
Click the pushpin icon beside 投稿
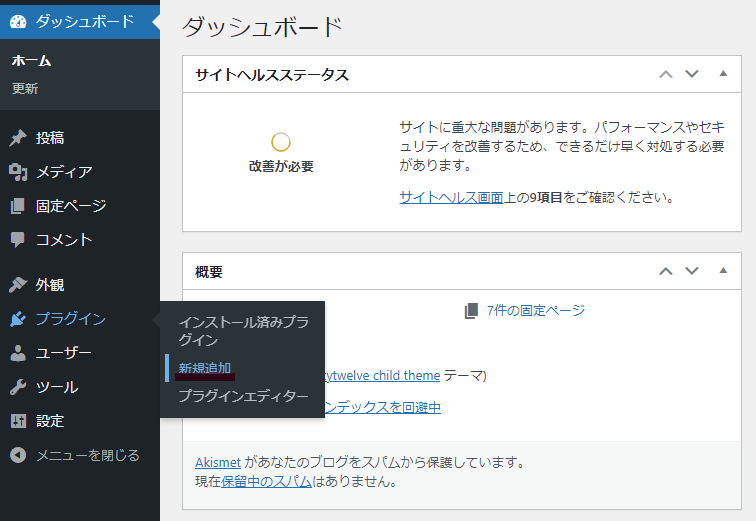click(x=18, y=138)
